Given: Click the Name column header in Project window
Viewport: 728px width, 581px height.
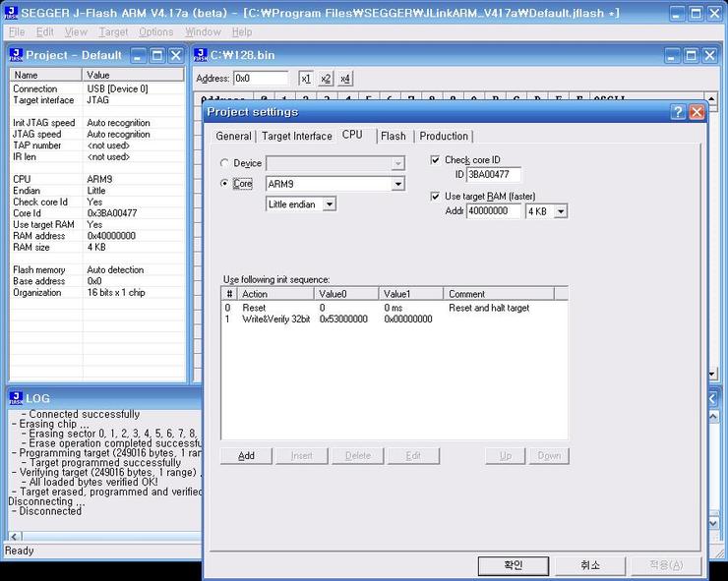Looking at the screenshot, I should tap(46, 75).
